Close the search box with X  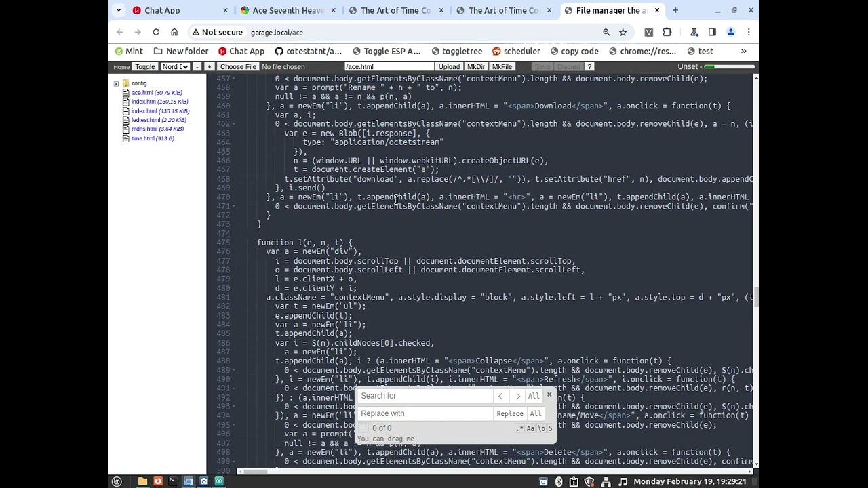pyautogui.click(x=549, y=395)
